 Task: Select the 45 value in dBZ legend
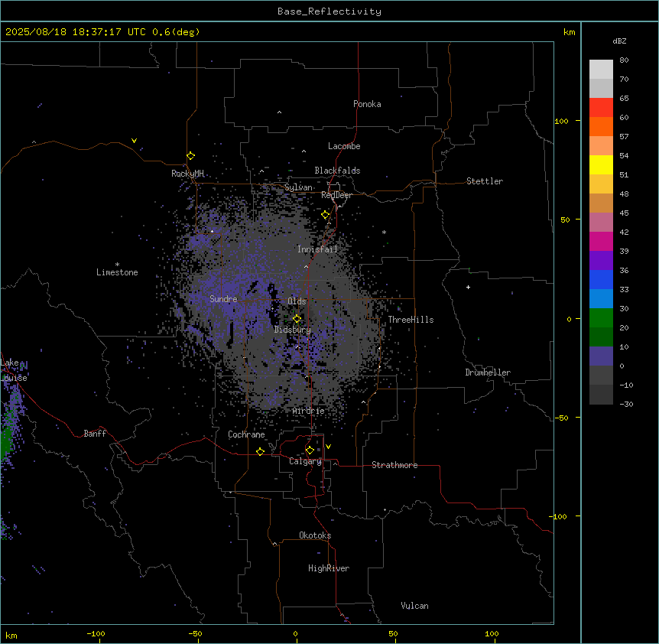coord(624,213)
